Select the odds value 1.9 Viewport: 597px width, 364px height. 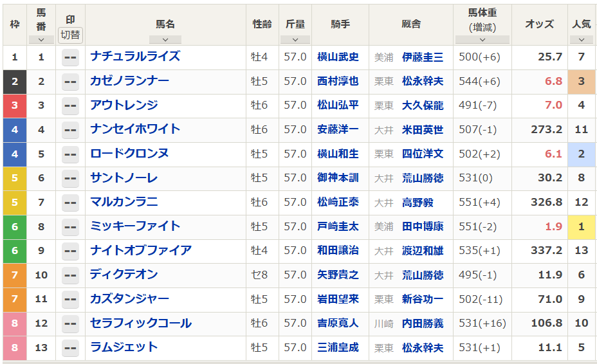click(x=554, y=226)
